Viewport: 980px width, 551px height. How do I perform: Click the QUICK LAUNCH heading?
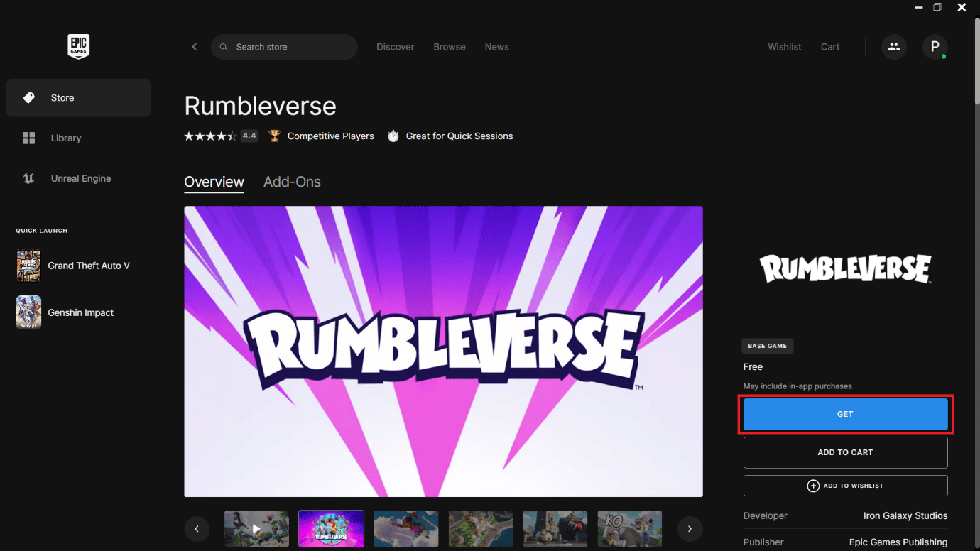pyautogui.click(x=42, y=231)
